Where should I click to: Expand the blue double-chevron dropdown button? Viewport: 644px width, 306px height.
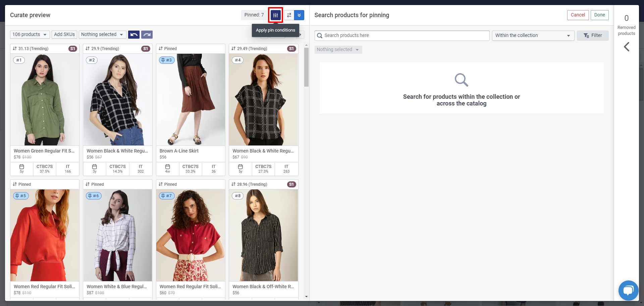coord(299,15)
